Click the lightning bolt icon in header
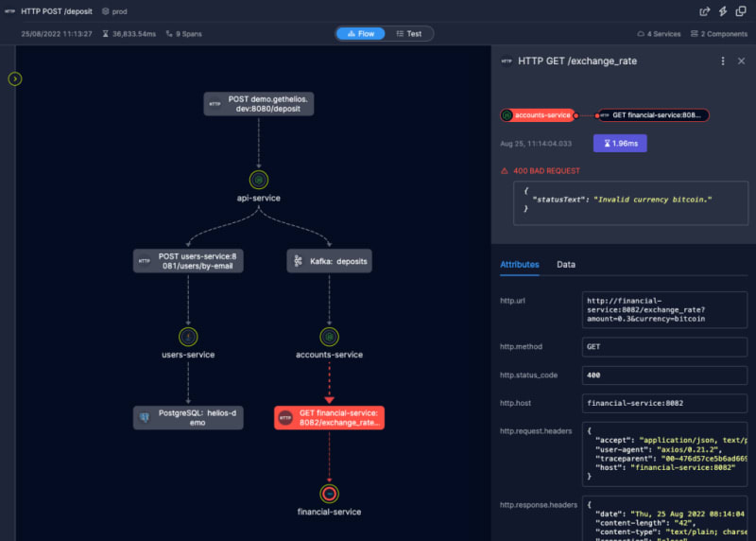Screen dimensions: 756x541 point(723,11)
